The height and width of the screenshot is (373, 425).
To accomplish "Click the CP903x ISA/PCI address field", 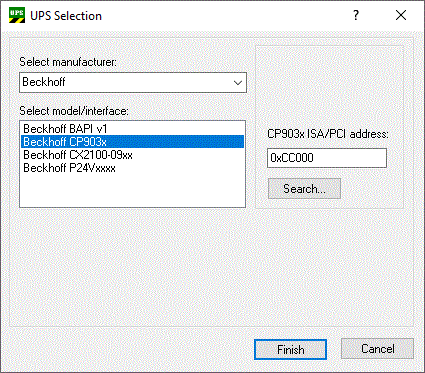I will pos(327,158).
